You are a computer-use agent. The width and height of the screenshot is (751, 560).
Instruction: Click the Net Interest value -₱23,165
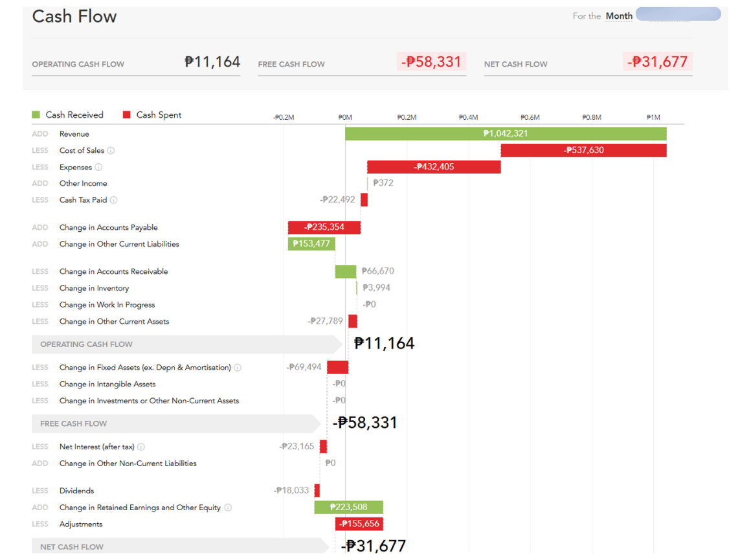pyautogui.click(x=297, y=447)
